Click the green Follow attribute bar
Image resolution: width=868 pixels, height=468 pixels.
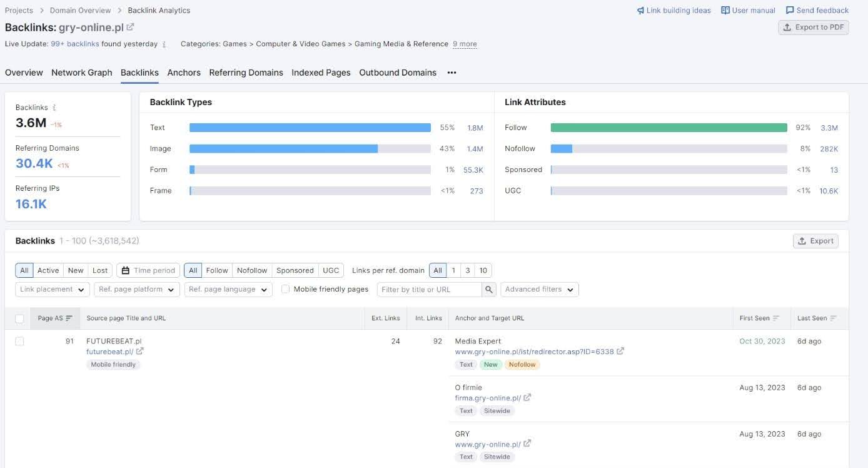[x=669, y=128]
